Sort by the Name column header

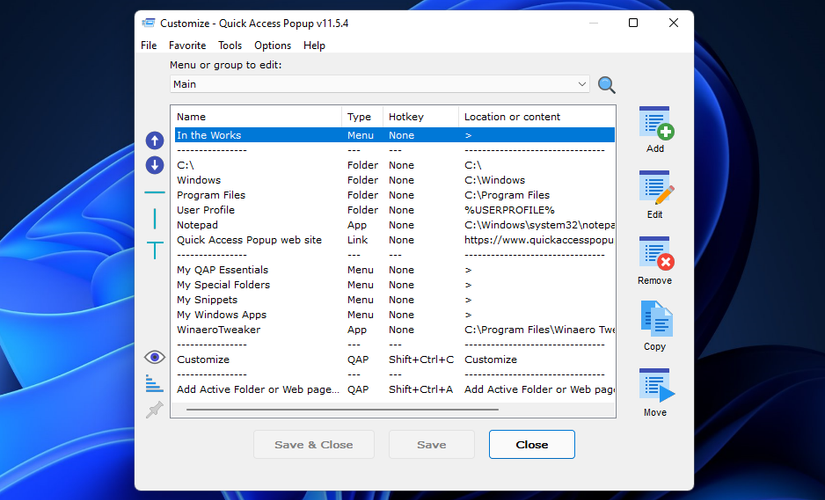(x=257, y=117)
